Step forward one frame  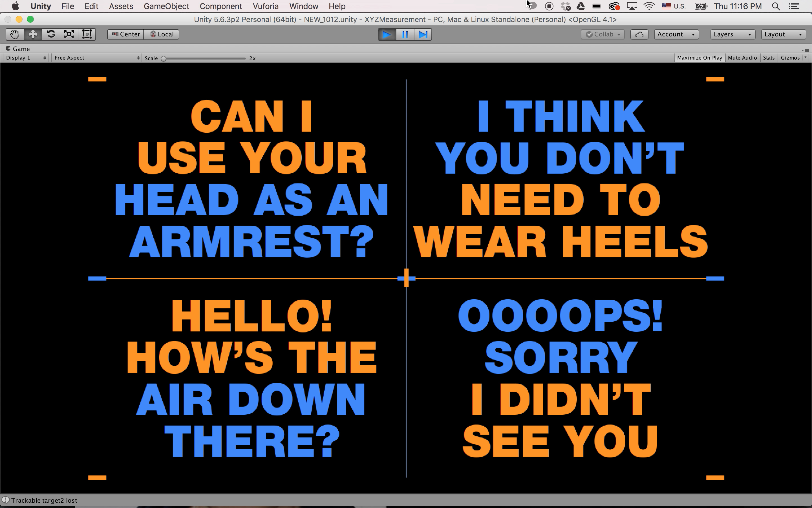coord(423,35)
